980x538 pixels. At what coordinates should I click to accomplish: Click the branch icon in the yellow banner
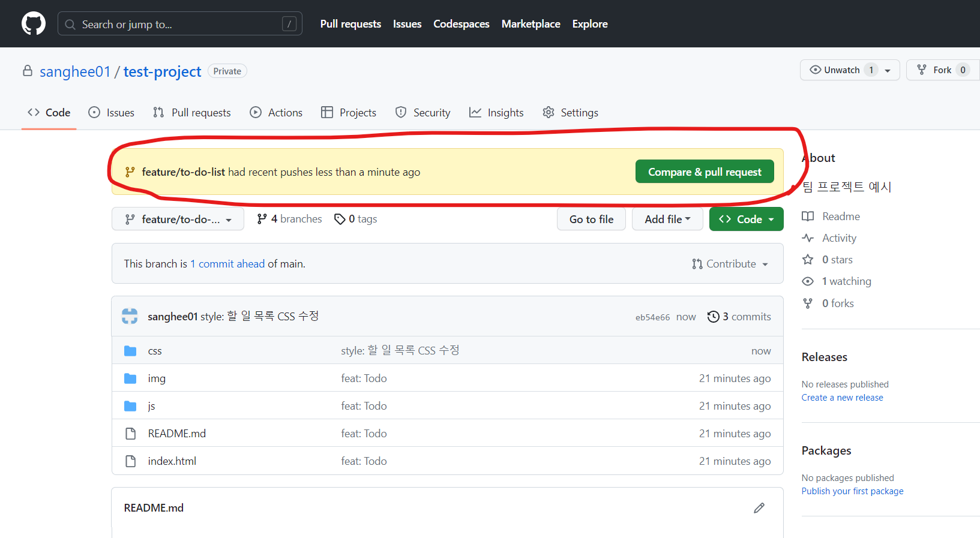pyautogui.click(x=130, y=172)
